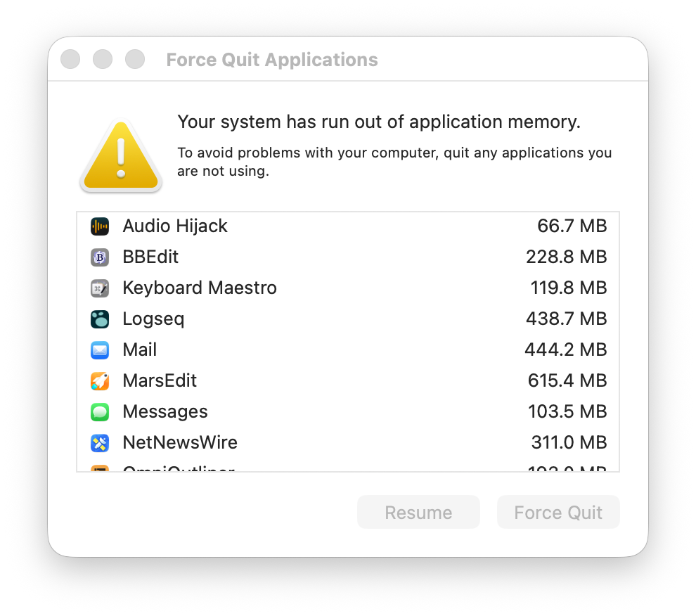Click the Mail envelope icon

point(100,350)
